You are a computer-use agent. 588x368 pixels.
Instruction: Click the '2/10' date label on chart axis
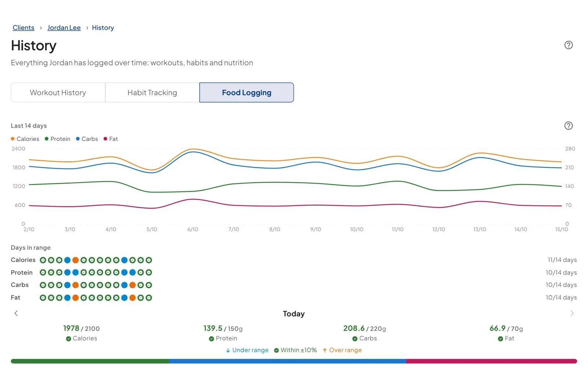point(29,230)
